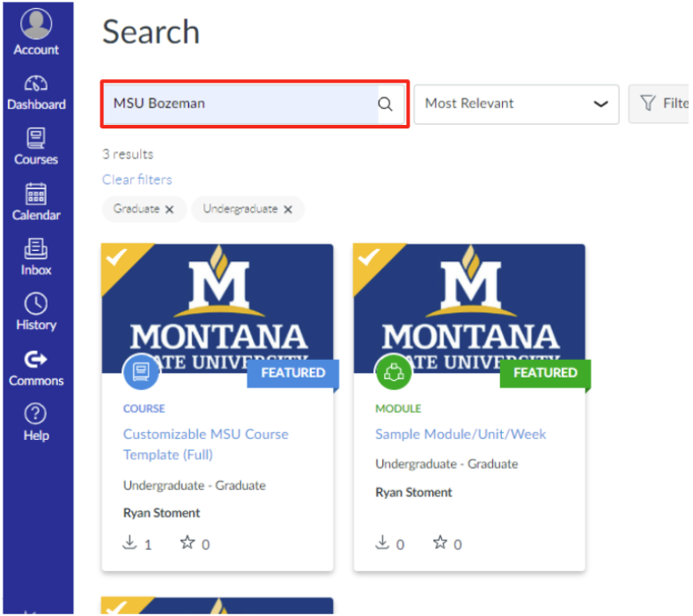Open the Inbox
This screenshot has width=693, height=616.
(36, 258)
